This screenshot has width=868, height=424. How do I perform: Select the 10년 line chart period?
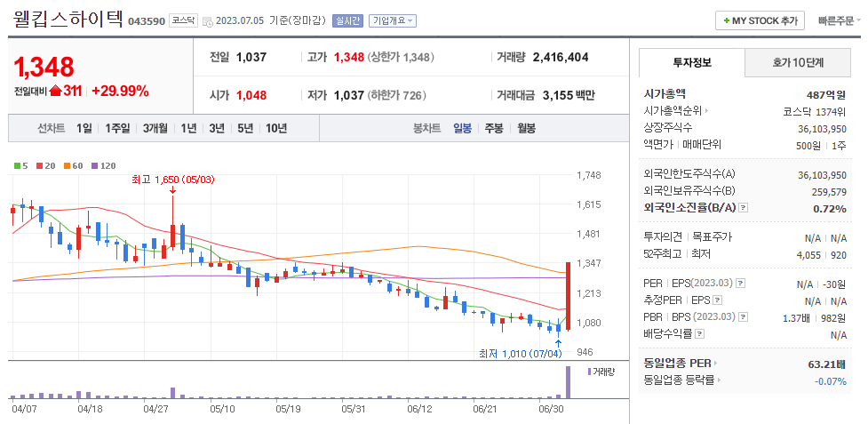276,128
